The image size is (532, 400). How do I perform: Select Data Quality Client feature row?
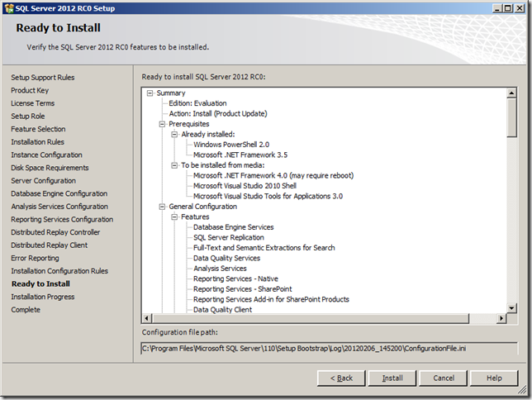point(222,310)
